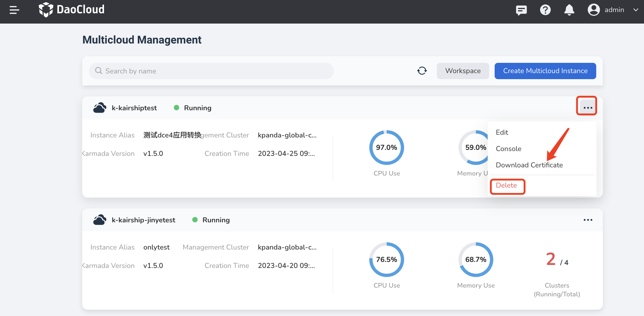Refresh the multicloud instance list
Viewport: 644px width, 316px height.
click(422, 71)
